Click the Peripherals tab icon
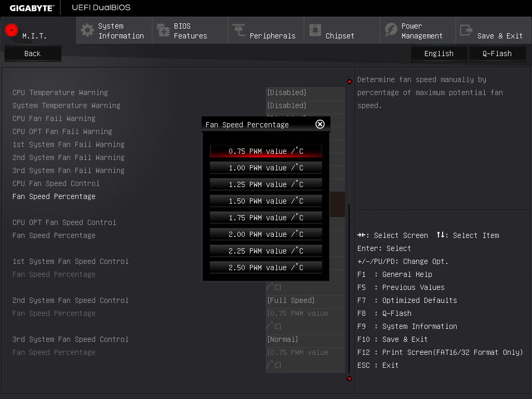The image size is (532, 399). tap(239, 30)
